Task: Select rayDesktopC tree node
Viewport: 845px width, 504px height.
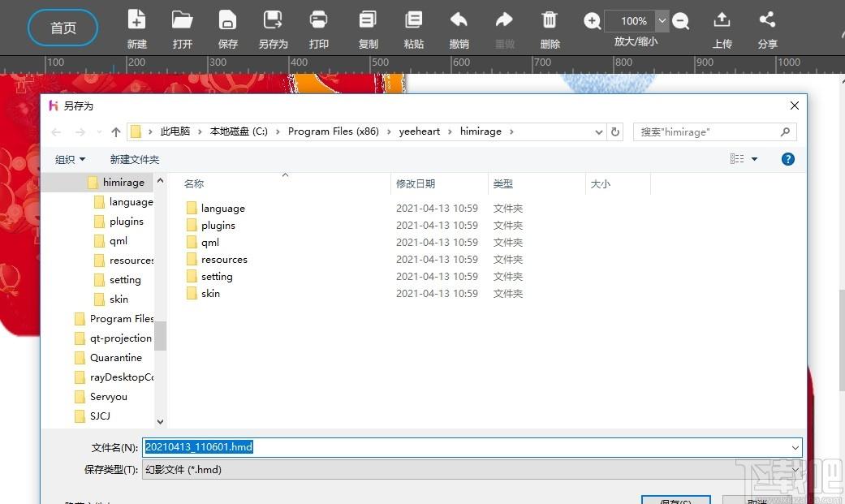Action: click(x=114, y=377)
